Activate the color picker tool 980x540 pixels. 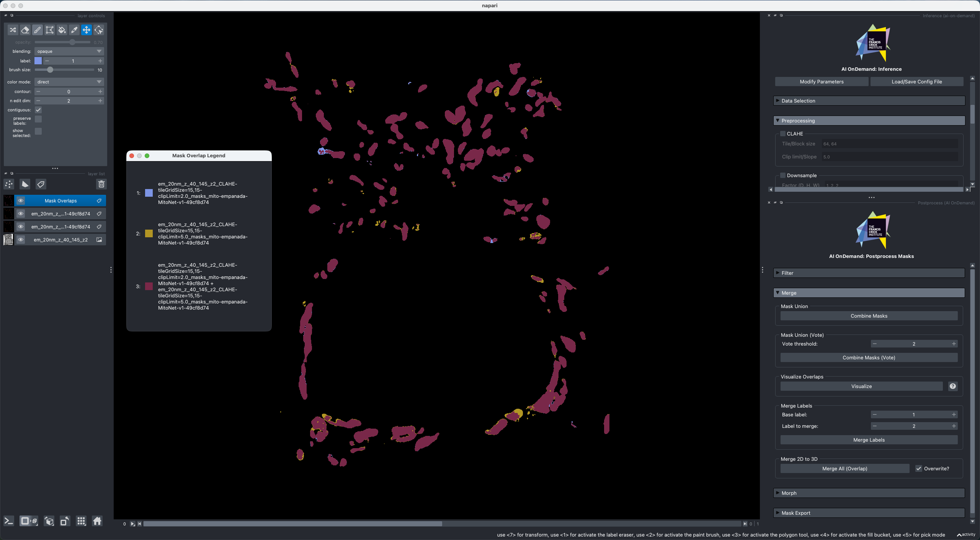(74, 30)
